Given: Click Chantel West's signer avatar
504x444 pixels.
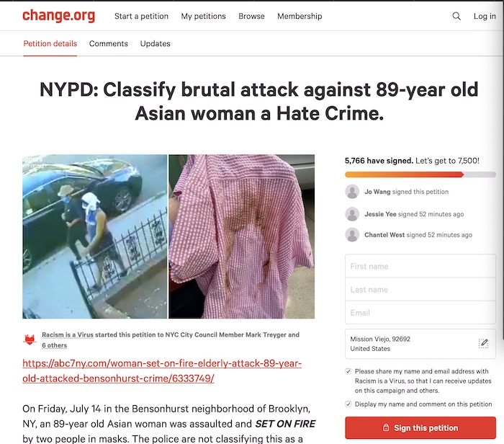Looking at the screenshot, I should click(352, 235).
